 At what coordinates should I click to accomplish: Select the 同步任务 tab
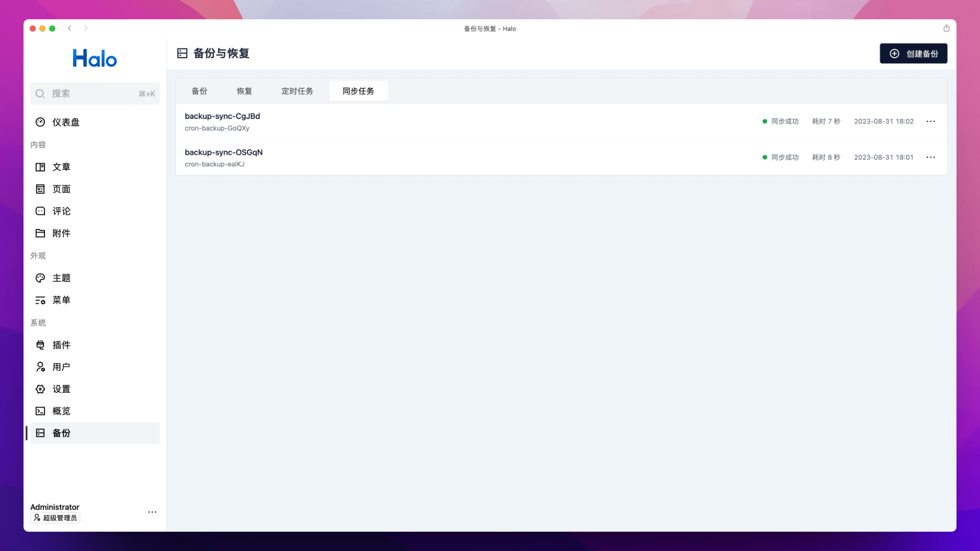click(x=358, y=91)
